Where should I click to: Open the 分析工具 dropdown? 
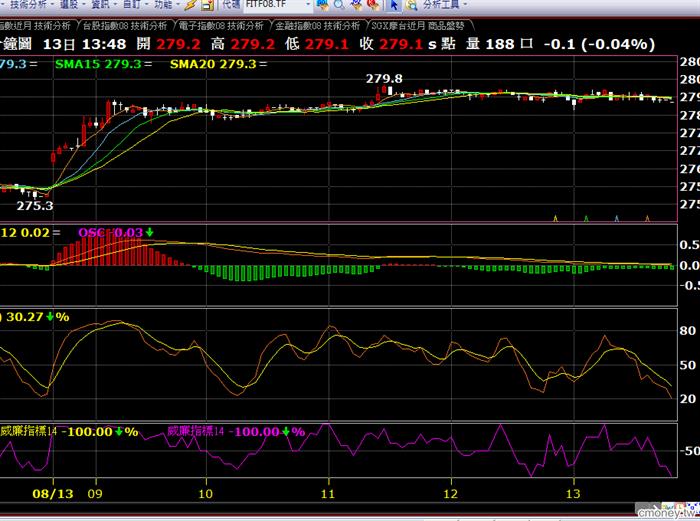point(445,5)
